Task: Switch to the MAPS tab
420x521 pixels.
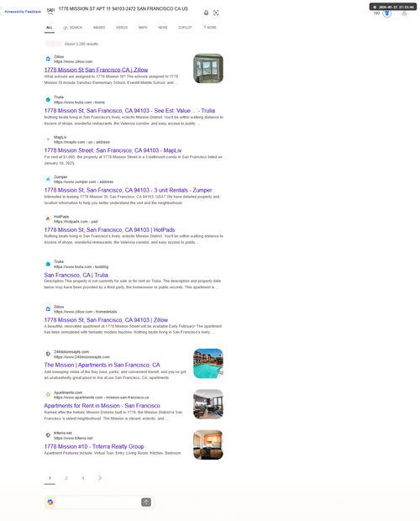Action: [x=143, y=28]
